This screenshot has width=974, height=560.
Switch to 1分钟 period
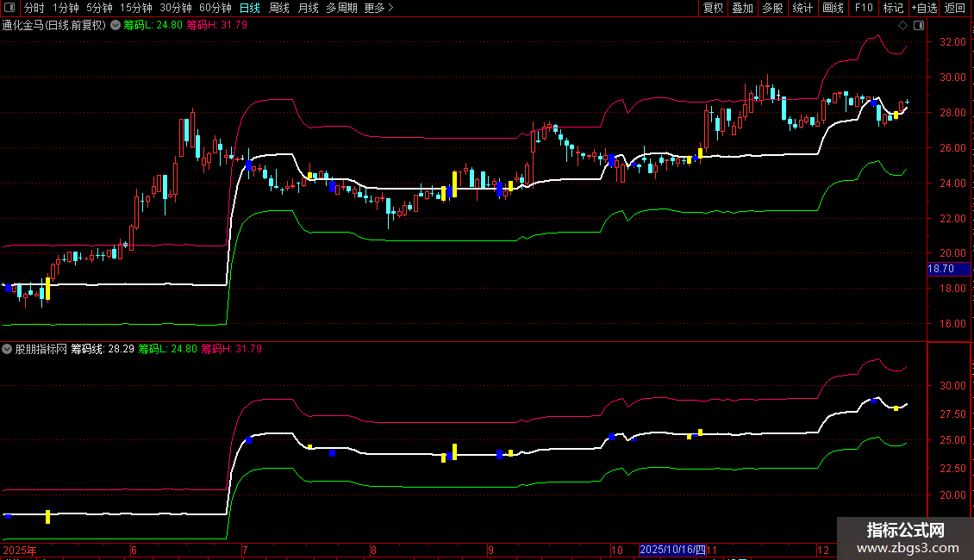coord(66,8)
